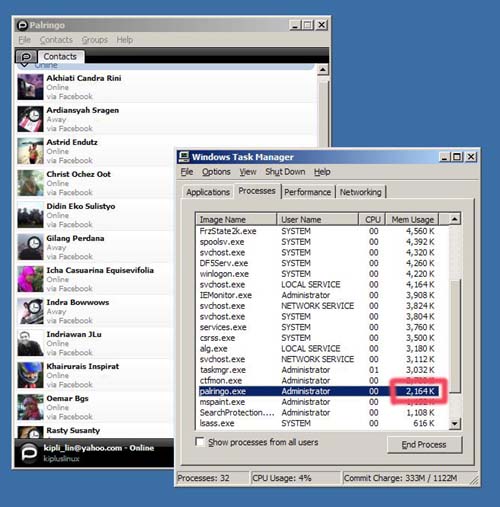
Task: Open the Palringo File menu
Action: 24,40
